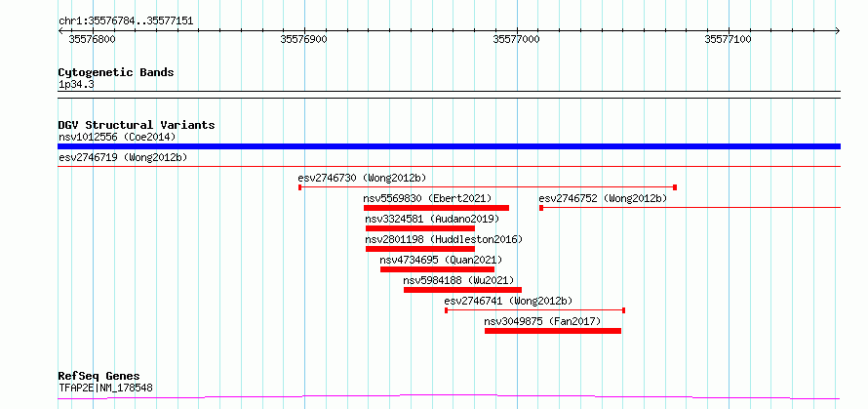Click the esv2746752 left end marker
868x409 pixels.
coord(541,208)
